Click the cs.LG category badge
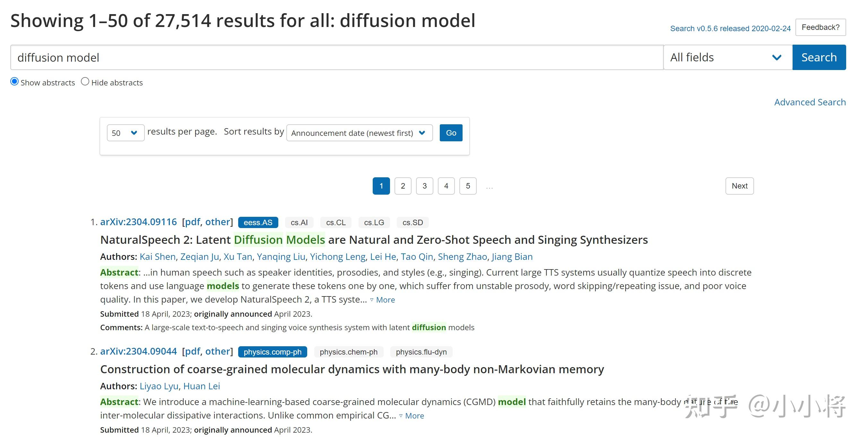 tap(374, 223)
